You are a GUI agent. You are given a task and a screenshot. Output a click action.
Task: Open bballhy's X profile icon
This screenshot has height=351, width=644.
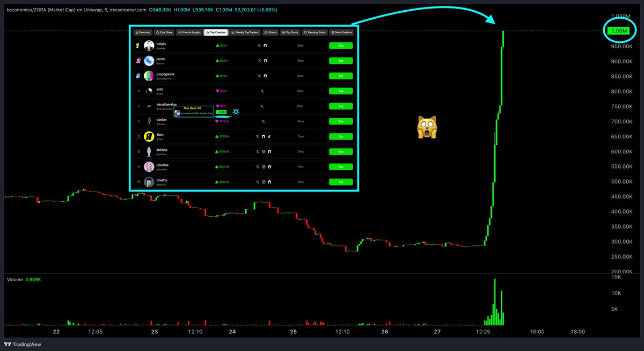[x=258, y=182]
